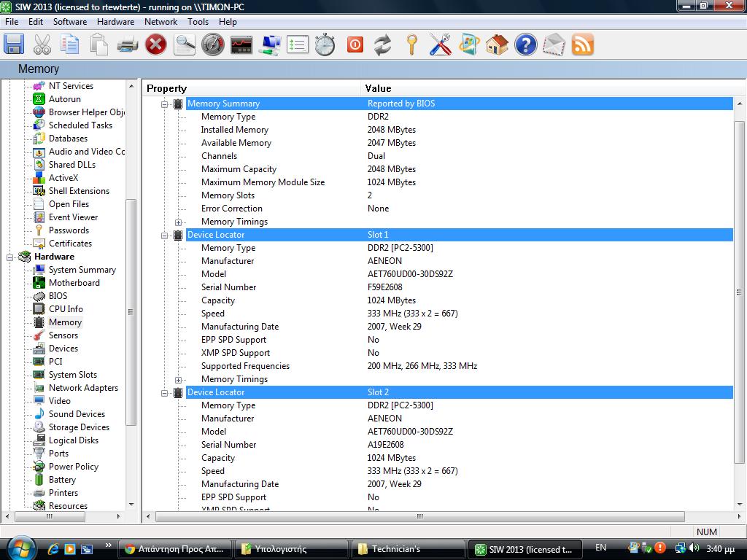The image size is (747, 560).
Task: Click the Supported Frequencies row
Action: (460, 366)
